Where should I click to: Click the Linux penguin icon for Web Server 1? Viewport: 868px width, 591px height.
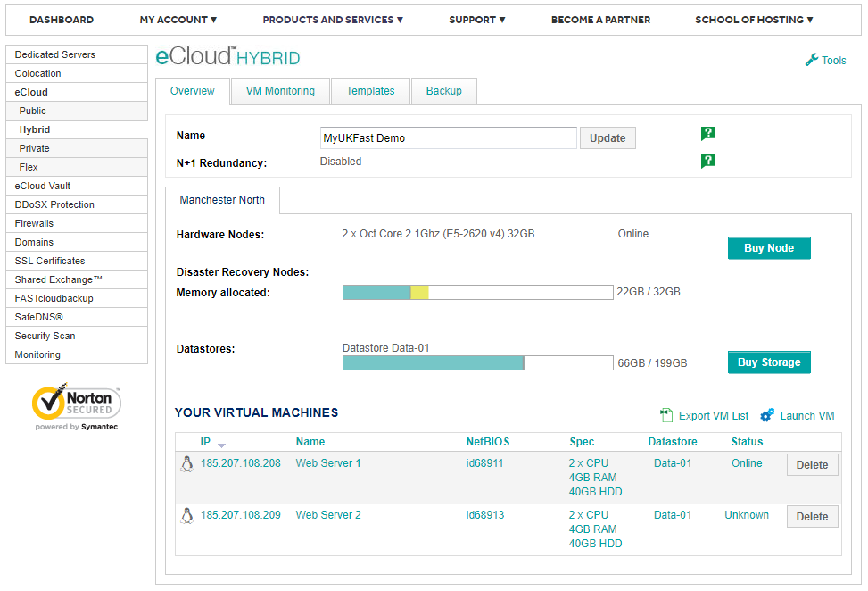tap(187, 463)
